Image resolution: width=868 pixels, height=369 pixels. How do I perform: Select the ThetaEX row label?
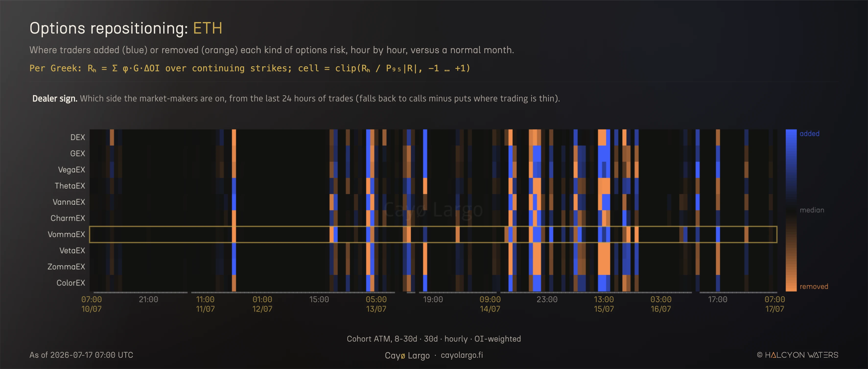coord(70,186)
